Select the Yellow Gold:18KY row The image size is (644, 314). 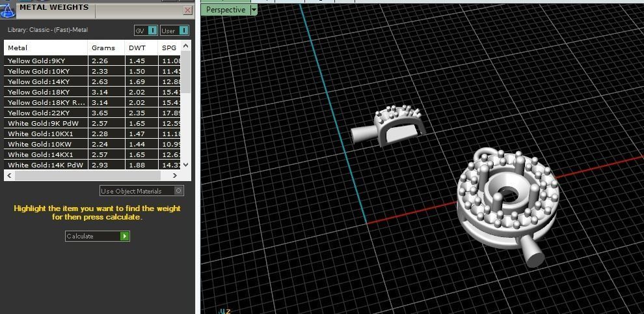[92, 93]
